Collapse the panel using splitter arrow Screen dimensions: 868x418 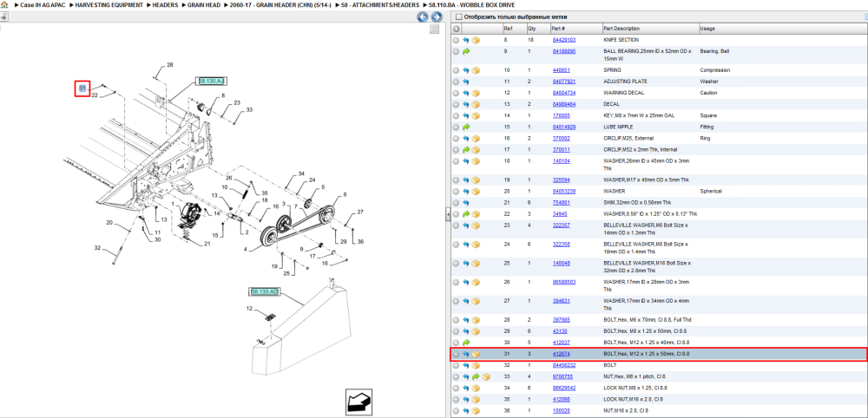pos(449,216)
